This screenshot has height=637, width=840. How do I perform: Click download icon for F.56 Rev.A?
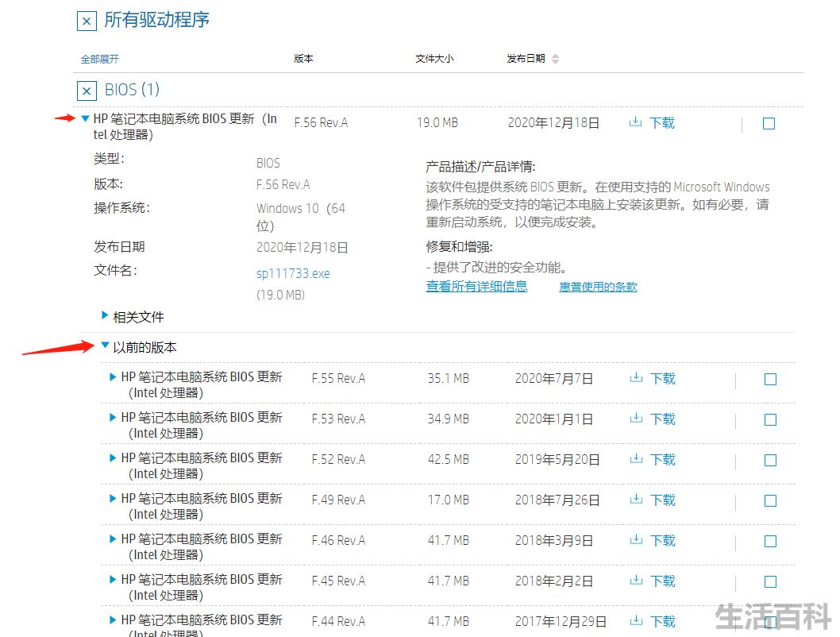tap(635, 122)
